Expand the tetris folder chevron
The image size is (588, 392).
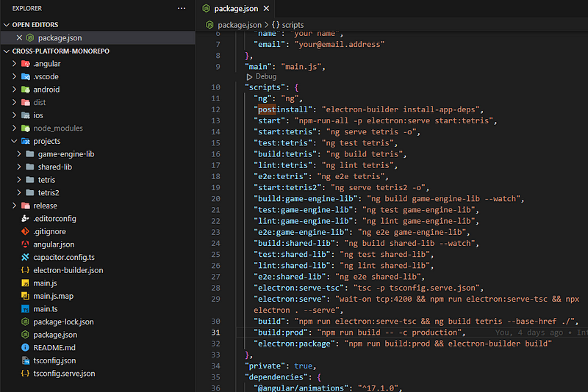pyautogui.click(x=19, y=180)
